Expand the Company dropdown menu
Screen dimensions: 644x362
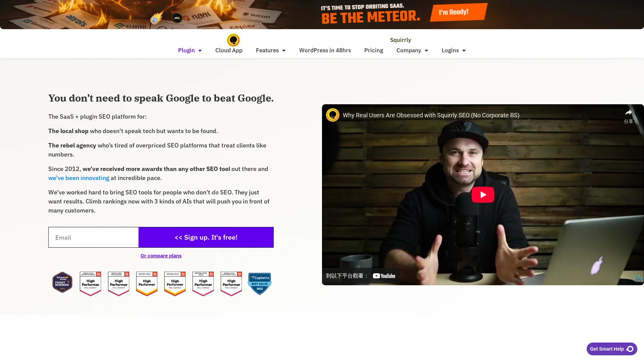(412, 50)
